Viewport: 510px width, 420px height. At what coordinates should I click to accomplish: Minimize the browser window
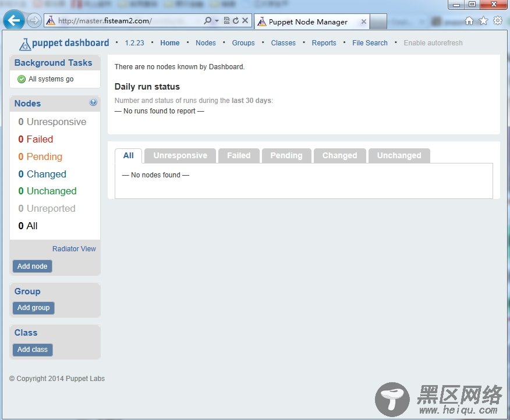pos(456,5)
